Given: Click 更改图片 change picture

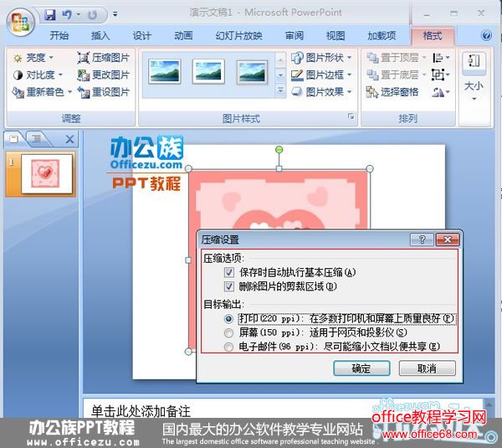Looking at the screenshot, I should pos(104,75).
